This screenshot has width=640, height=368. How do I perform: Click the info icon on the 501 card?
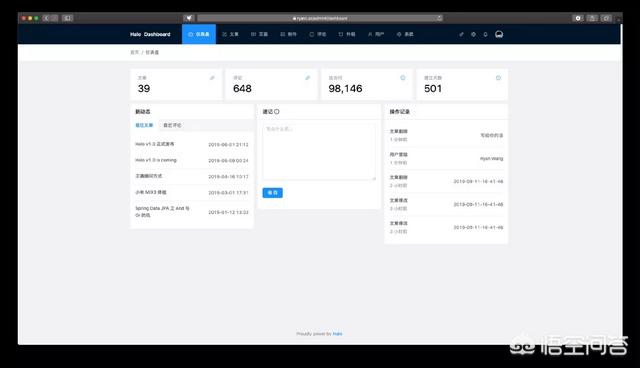498,78
